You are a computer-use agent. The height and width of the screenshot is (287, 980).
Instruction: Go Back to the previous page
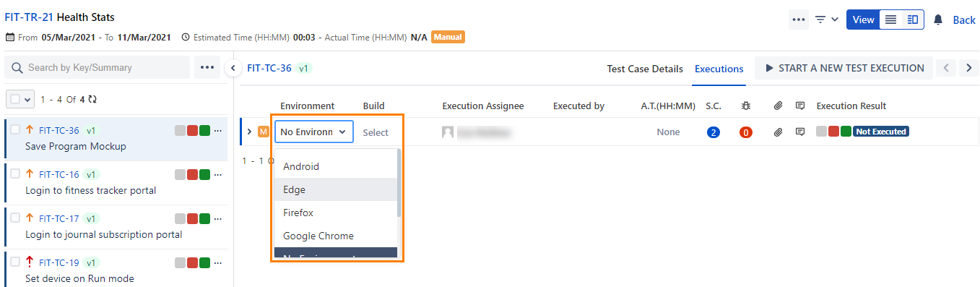[964, 20]
